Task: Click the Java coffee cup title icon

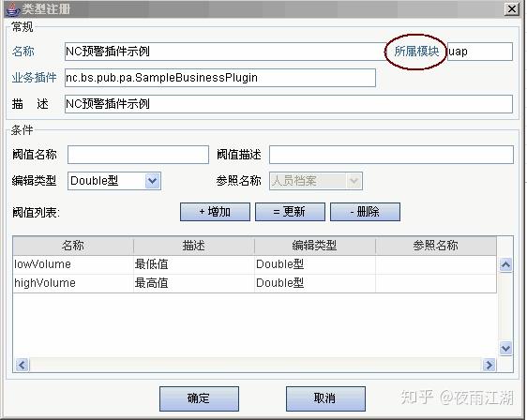Action: (x=13, y=9)
